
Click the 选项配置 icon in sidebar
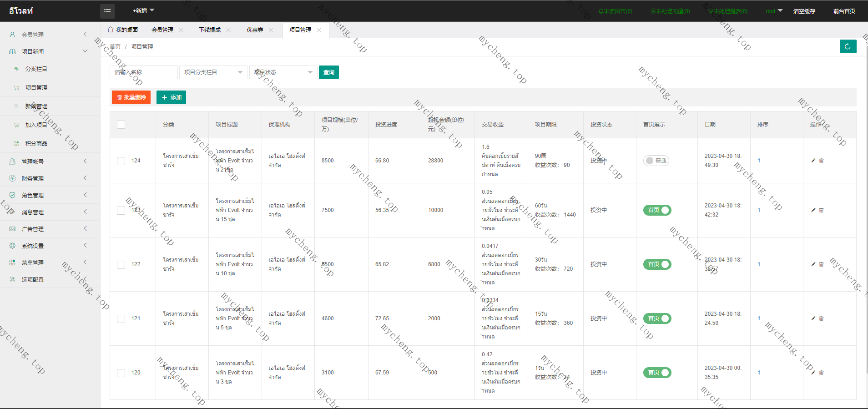click(x=12, y=279)
